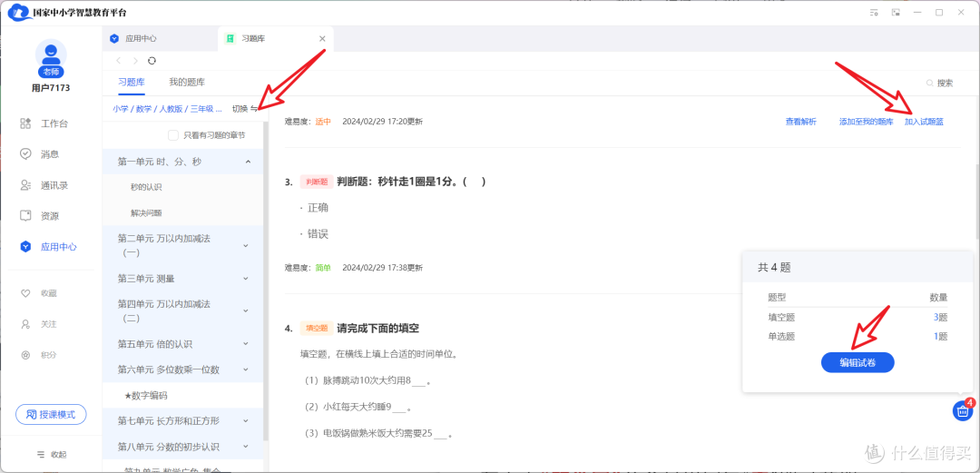This screenshot has width=980, height=473.
Task: Close the 习题库 tab
Action: coord(322,39)
